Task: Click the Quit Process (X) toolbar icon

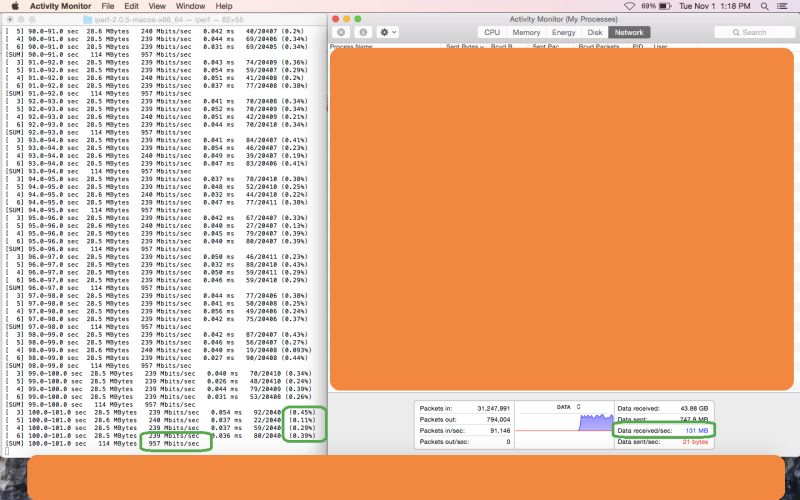Action: tap(341, 32)
